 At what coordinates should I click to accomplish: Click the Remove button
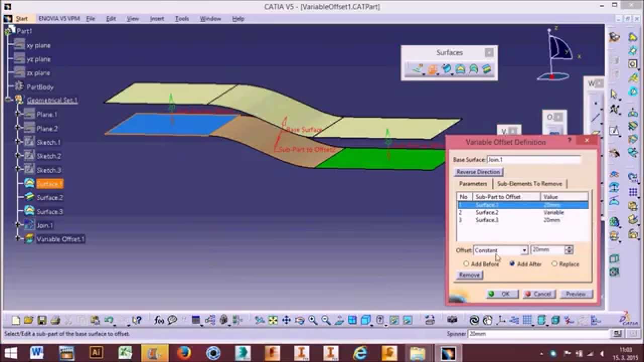tap(469, 275)
